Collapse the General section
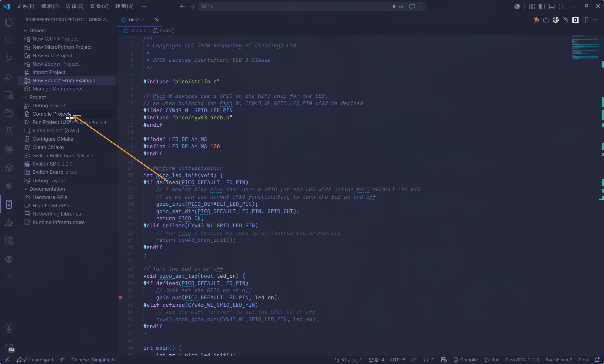The width and height of the screenshot is (604, 364). (25, 30)
